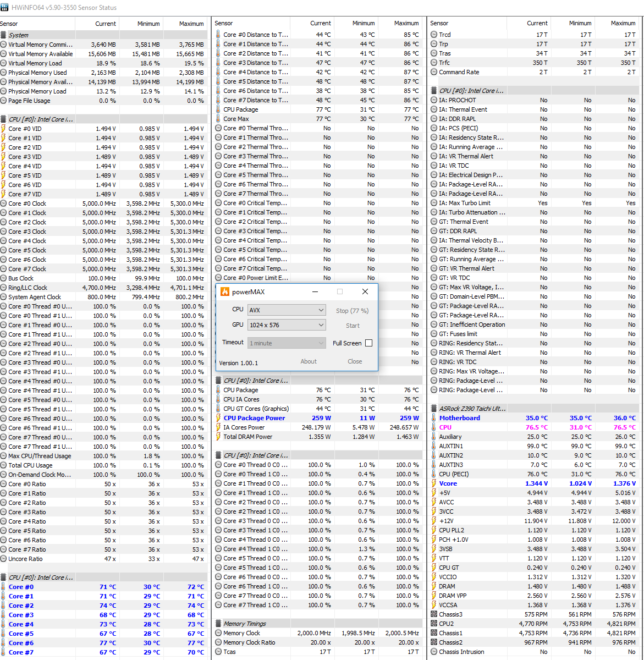Select the Ring/LLC Clock row

pyautogui.click(x=103, y=288)
